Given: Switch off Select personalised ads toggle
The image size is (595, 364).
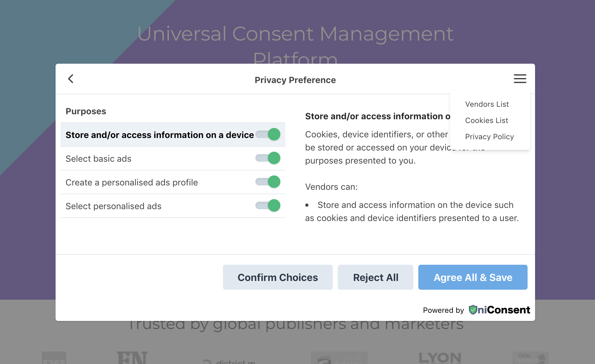Looking at the screenshot, I should pos(268,206).
